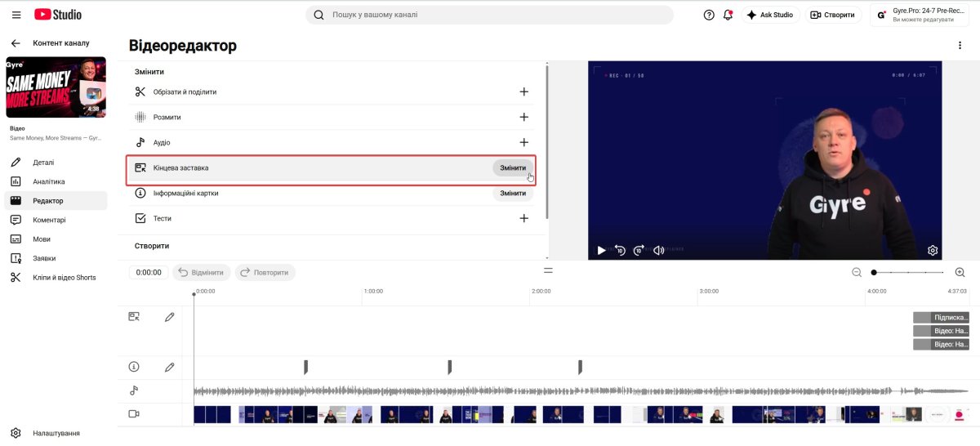The height and width of the screenshot is (446, 980).
Task: Open Кліпи й відео Shorts
Action: (x=56, y=277)
